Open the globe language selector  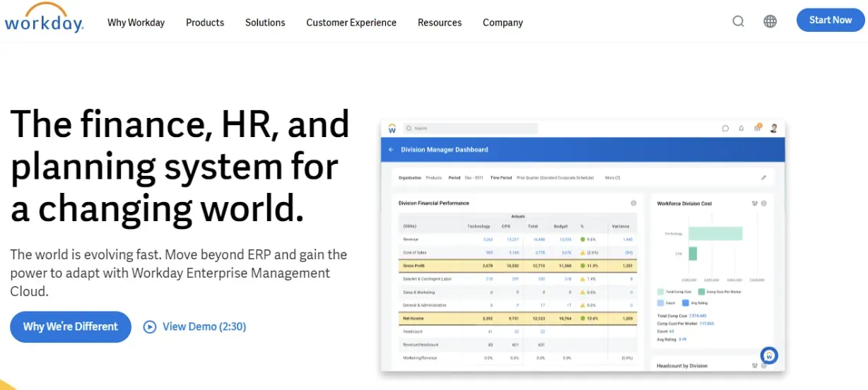coord(770,21)
